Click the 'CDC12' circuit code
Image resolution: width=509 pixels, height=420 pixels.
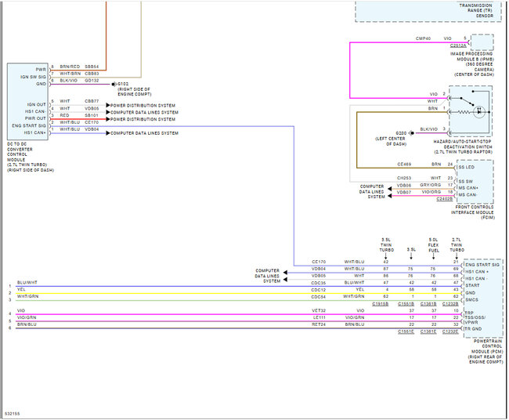(319, 290)
